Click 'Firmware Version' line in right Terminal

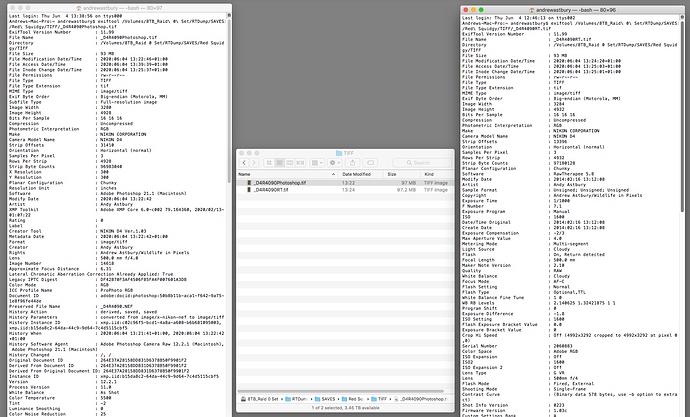[515, 410]
